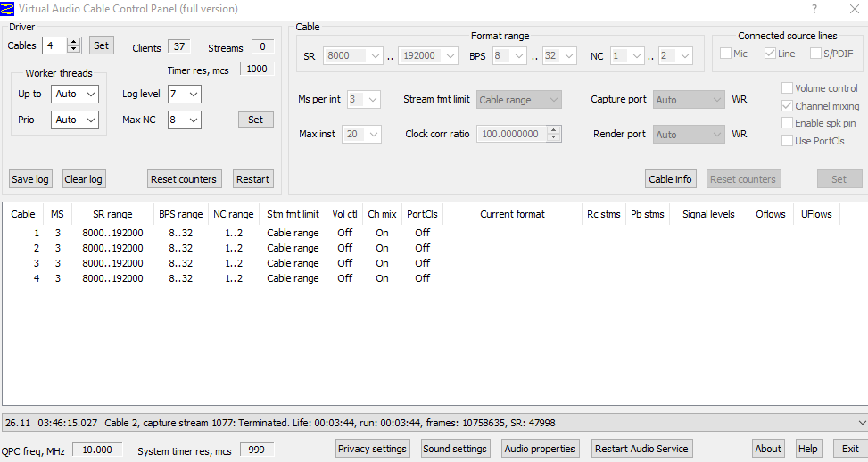Viewport: 868px width, 462px height.
Task: Click the Exit button
Action: pyautogui.click(x=851, y=449)
